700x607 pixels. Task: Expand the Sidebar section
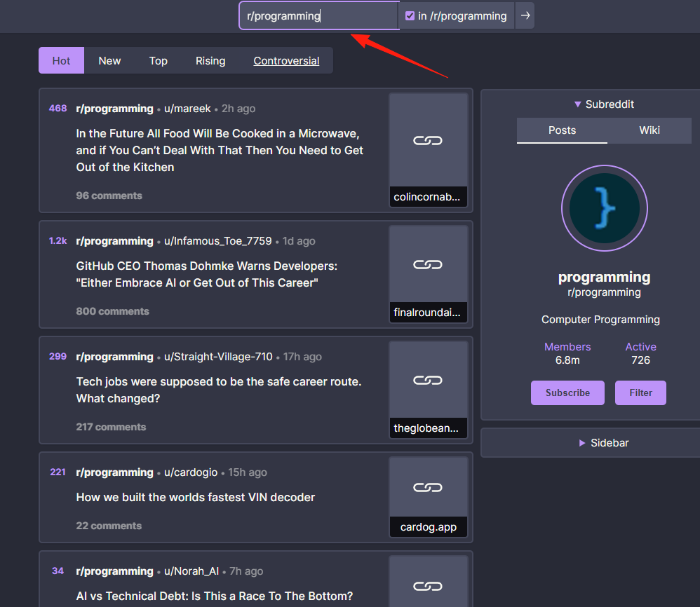(x=604, y=443)
